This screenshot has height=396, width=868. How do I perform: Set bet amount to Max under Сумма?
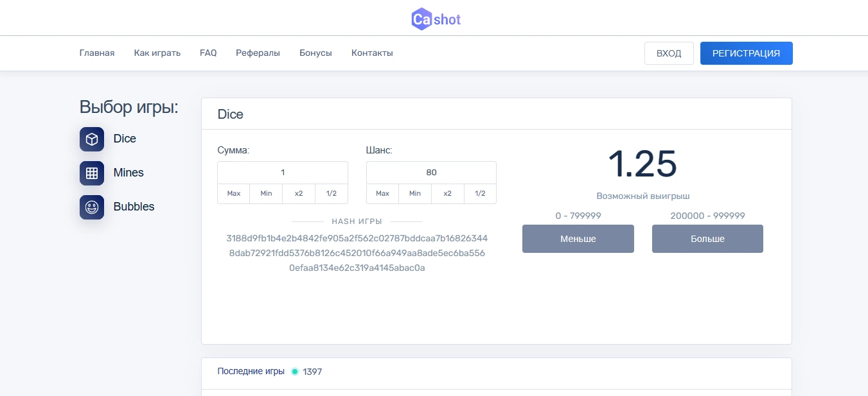tap(234, 194)
